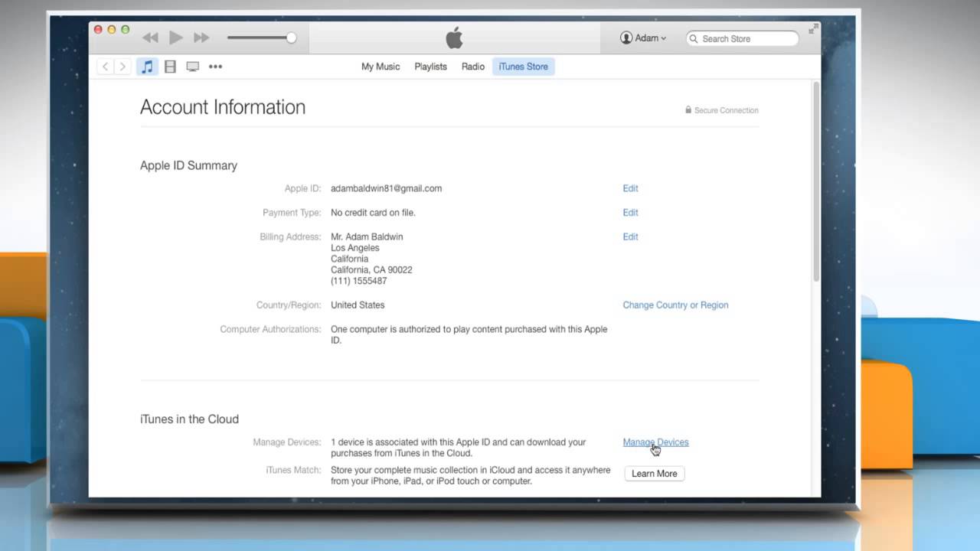
Task: Click the 'United States' country value
Action: pyautogui.click(x=358, y=305)
